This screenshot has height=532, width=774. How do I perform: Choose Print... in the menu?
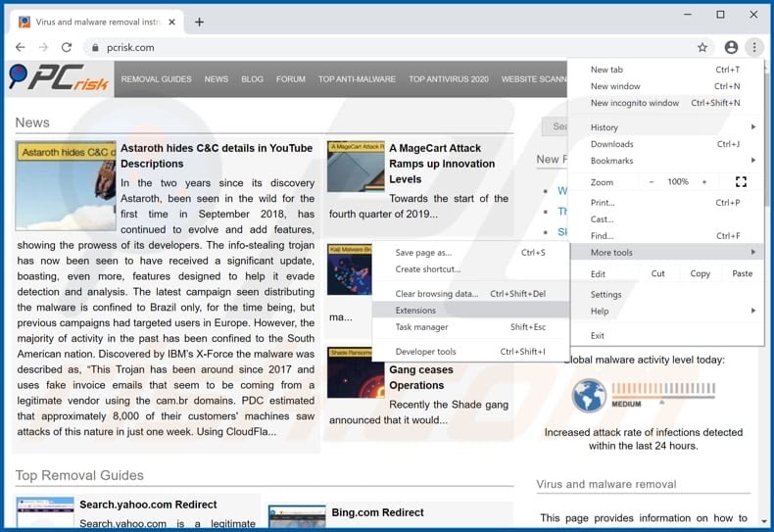click(666, 203)
